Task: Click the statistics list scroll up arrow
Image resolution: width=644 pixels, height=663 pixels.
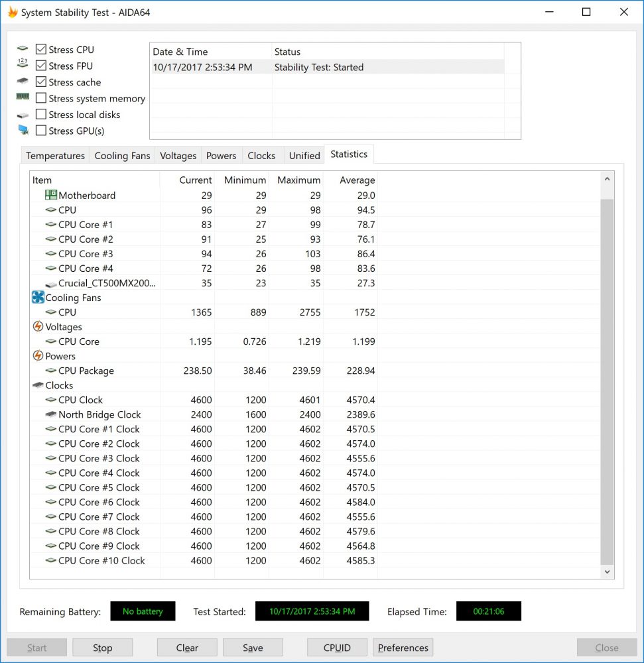Action: pyautogui.click(x=608, y=179)
